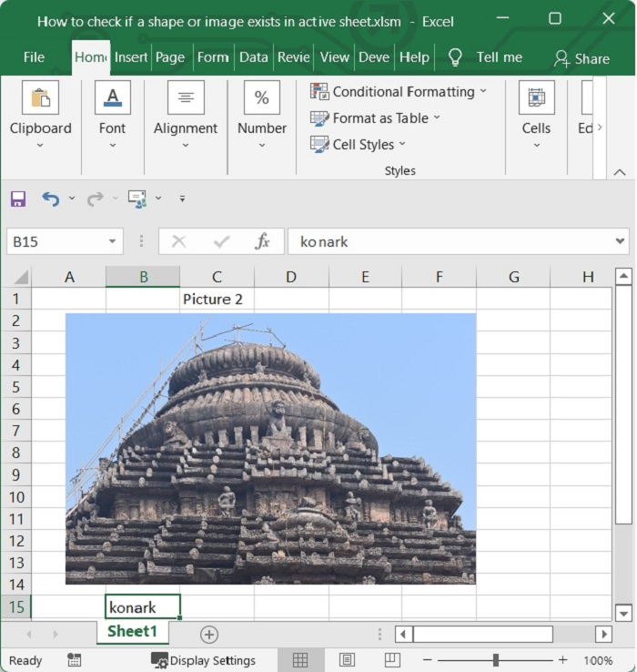Image resolution: width=637 pixels, height=672 pixels.
Task: Click the Font group icon
Action: click(113, 97)
